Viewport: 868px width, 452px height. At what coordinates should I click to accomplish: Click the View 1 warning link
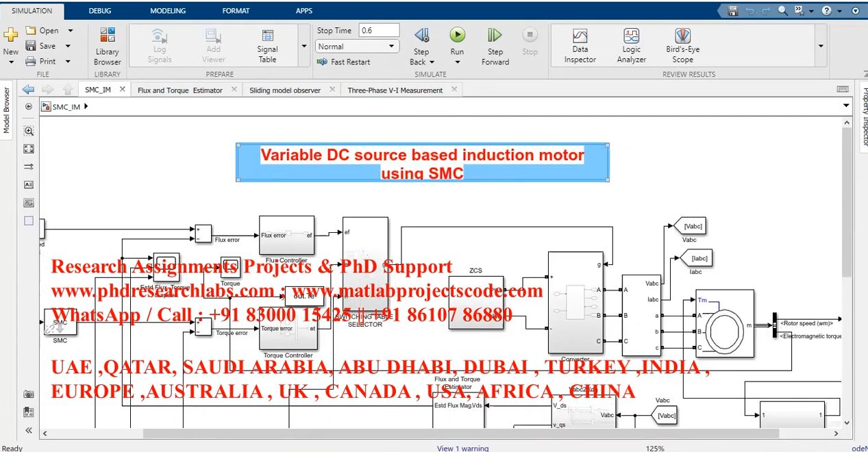[462, 448]
